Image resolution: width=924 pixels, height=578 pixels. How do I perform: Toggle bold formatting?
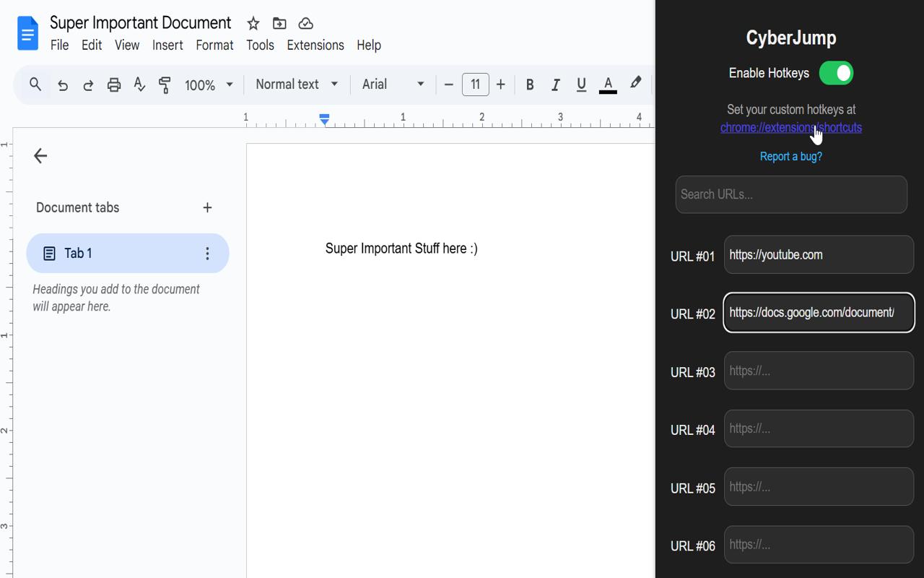[530, 85]
